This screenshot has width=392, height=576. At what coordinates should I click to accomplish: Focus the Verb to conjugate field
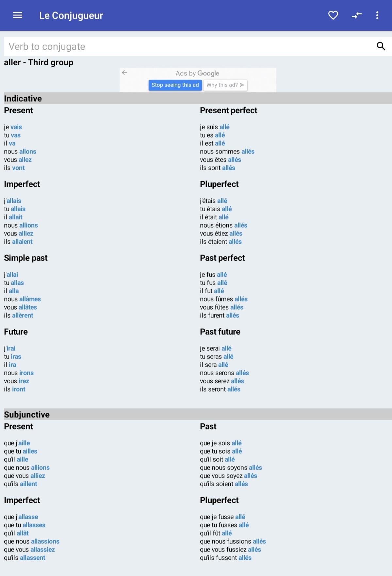[x=189, y=46]
